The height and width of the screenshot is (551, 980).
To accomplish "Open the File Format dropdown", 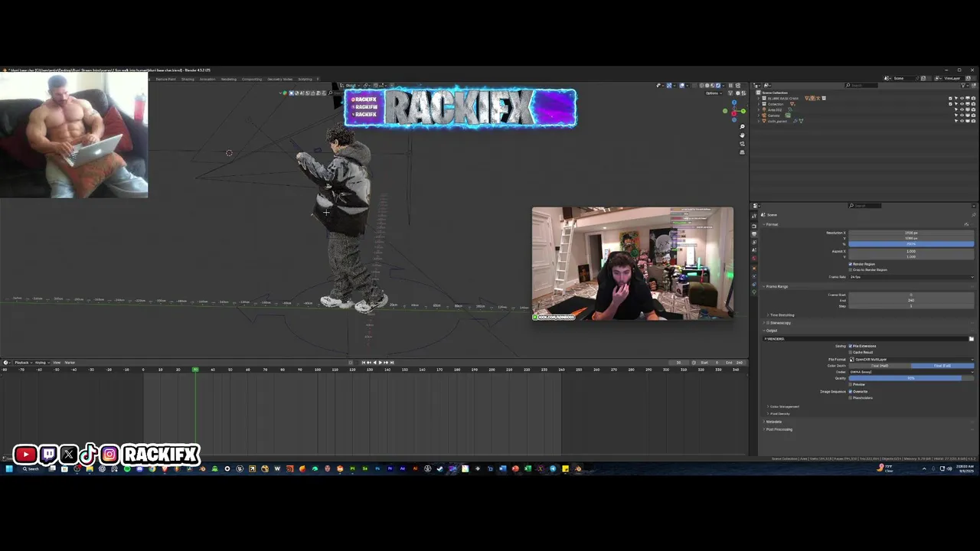I will click(911, 359).
